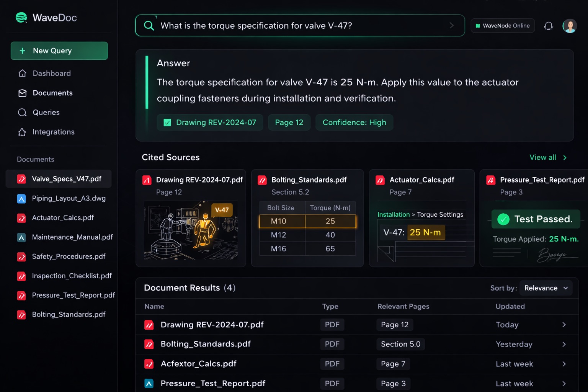Select the Dashboard home icon
Image resolution: width=588 pixels, height=392 pixels.
(x=22, y=73)
